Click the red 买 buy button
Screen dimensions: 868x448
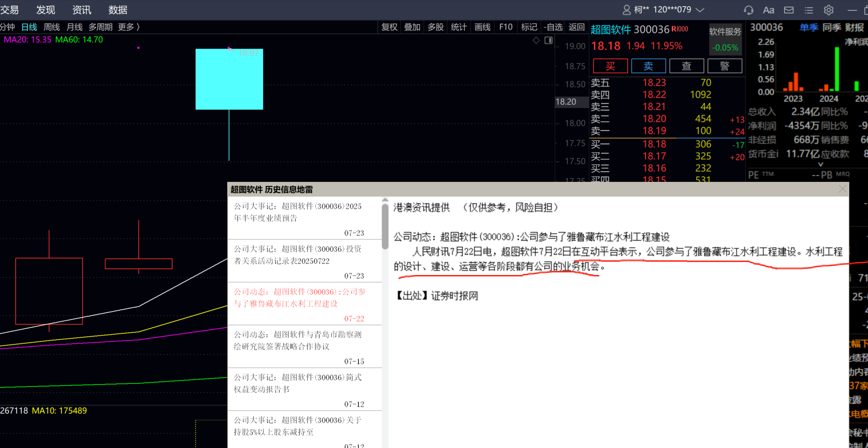[610, 66]
